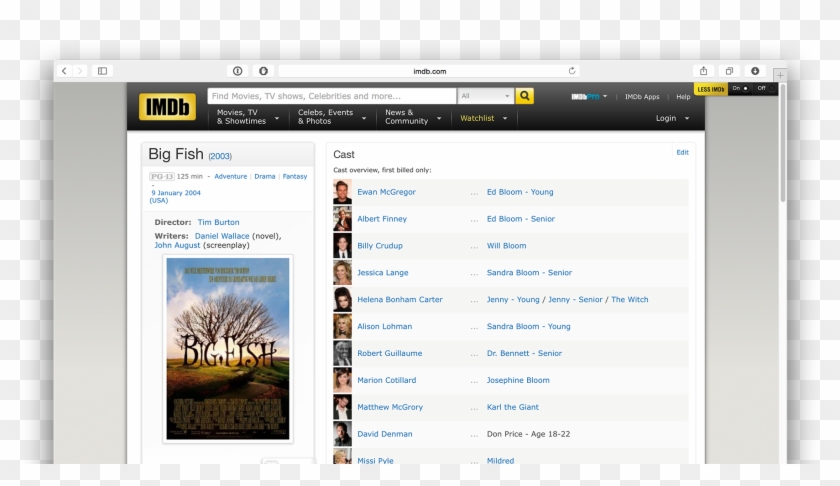Open the 9 January 2004 release date link

click(176, 192)
